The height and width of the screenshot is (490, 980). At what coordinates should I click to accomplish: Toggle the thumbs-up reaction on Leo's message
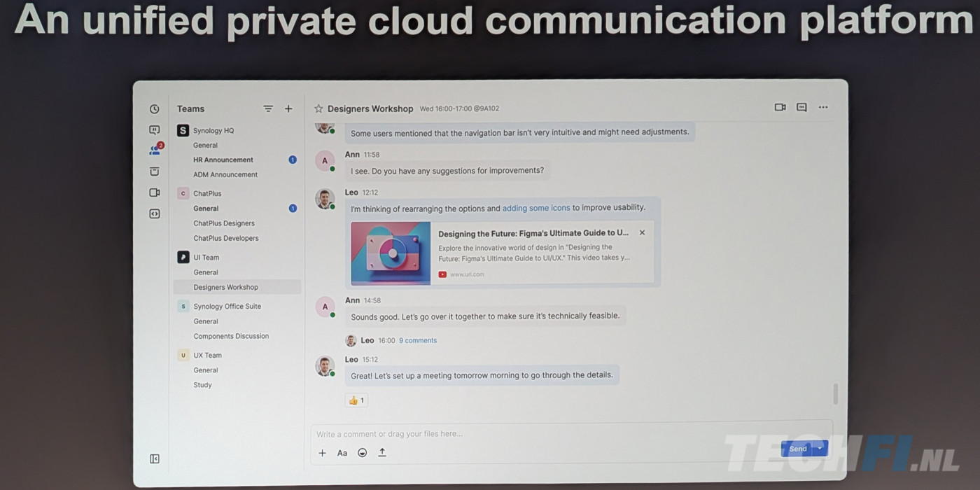click(356, 400)
